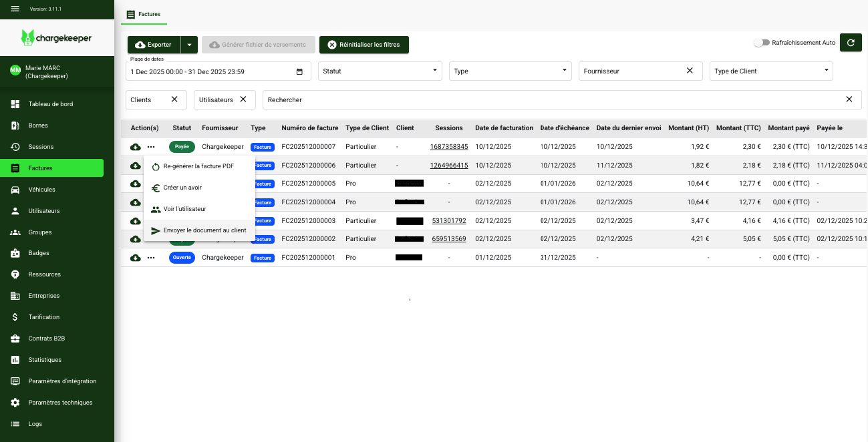
Task: Clear the Fournisseur filter with X
Action: tap(690, 71)
